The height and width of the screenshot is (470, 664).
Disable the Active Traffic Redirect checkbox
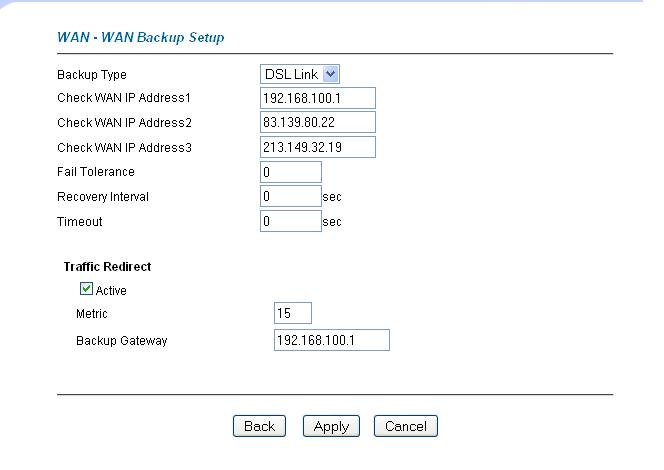[86, 291]
